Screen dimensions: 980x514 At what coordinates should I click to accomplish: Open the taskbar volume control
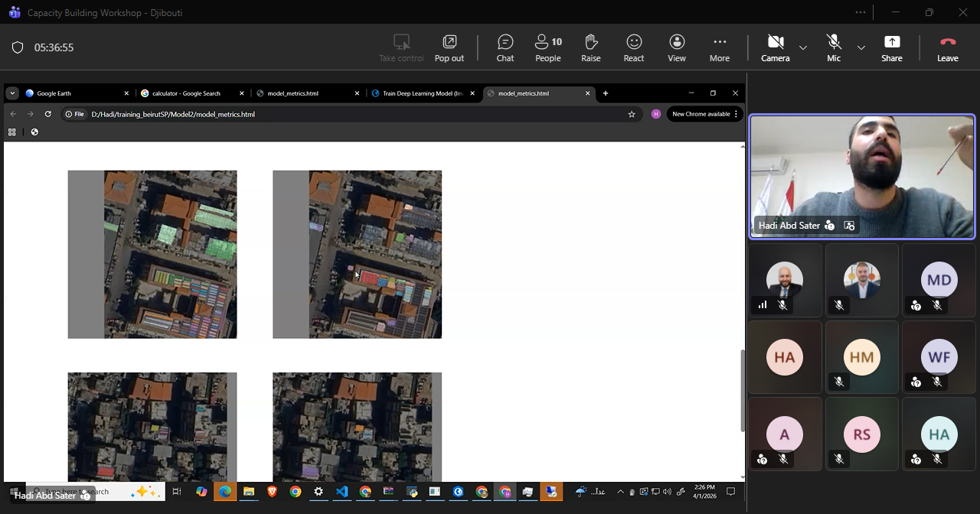pyautogui.click(x=667, y=492)
